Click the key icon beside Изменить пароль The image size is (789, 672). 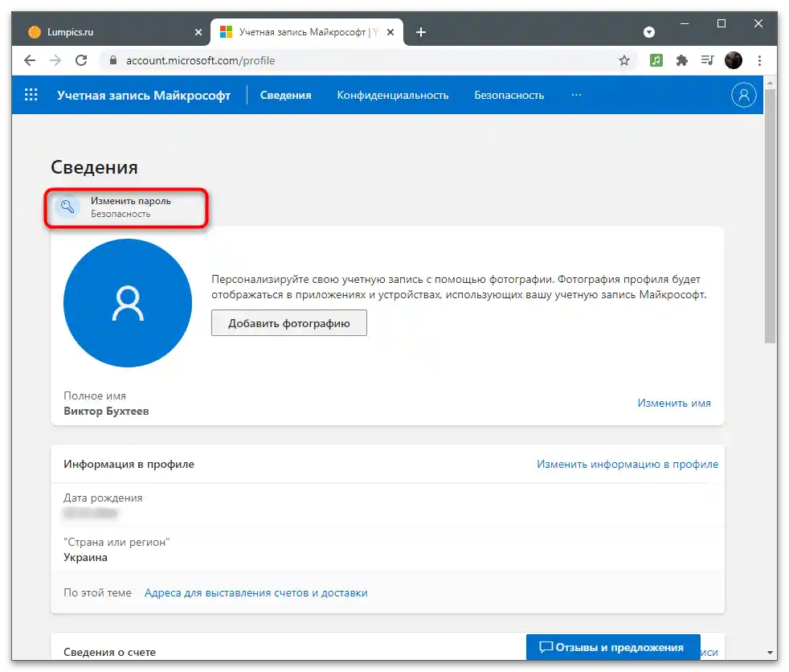coord(67,207)
